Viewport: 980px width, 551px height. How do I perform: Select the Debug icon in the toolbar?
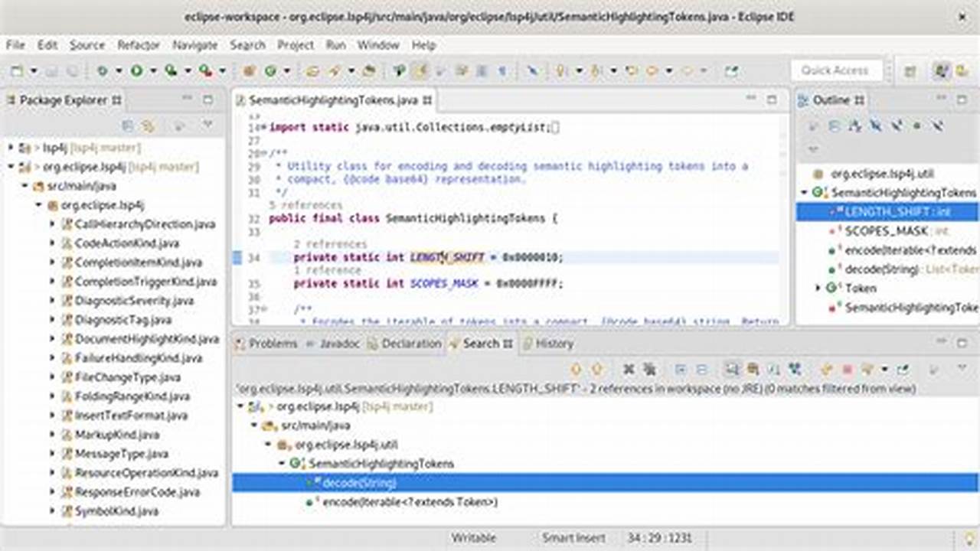pos(102,70)
